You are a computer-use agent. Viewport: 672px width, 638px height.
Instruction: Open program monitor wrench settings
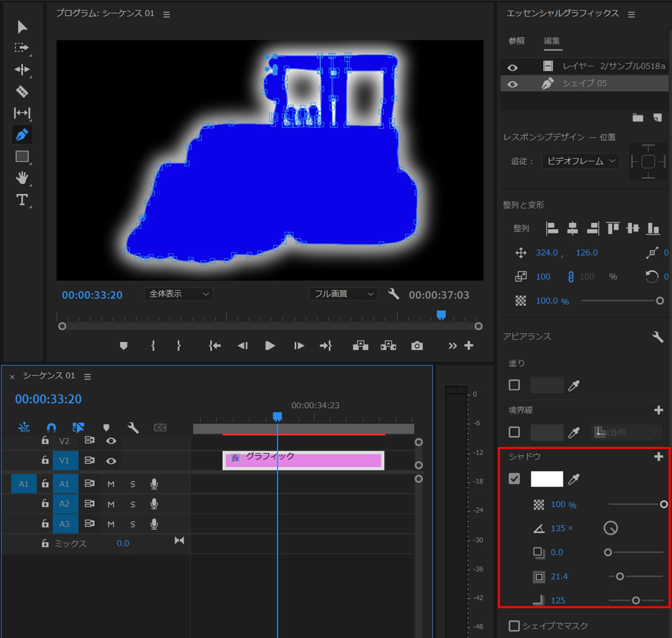point(394,294)
